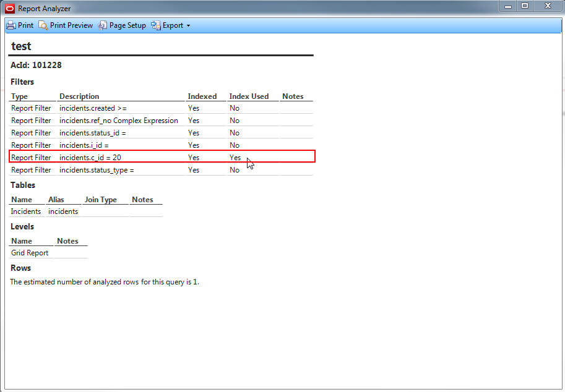Click the Index Used column header
Image resolution: width=565 pixels, height=392 pixels.
[249, 96]
